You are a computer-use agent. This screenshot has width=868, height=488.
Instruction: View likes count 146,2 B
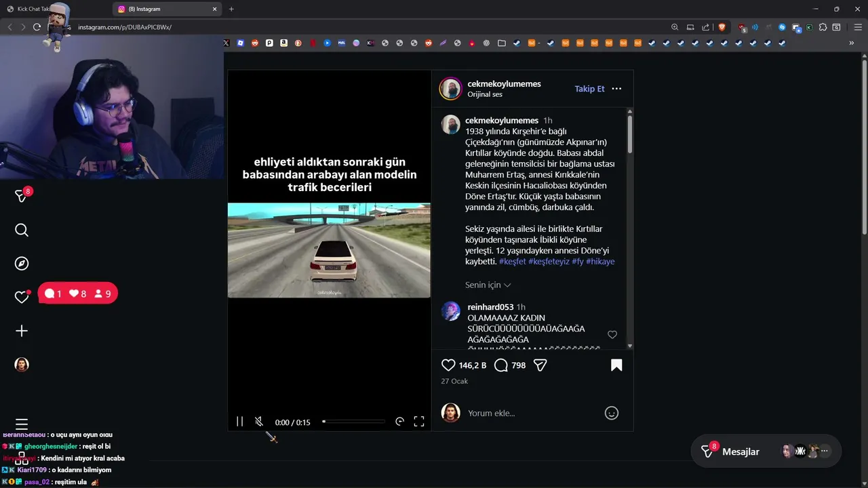473,365
